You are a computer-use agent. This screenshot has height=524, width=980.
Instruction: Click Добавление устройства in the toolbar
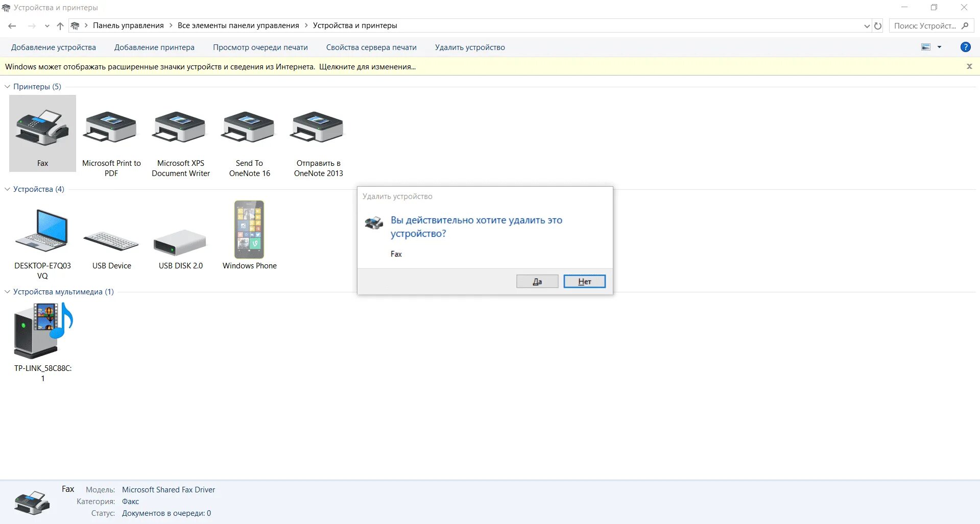tap(54, 47)
